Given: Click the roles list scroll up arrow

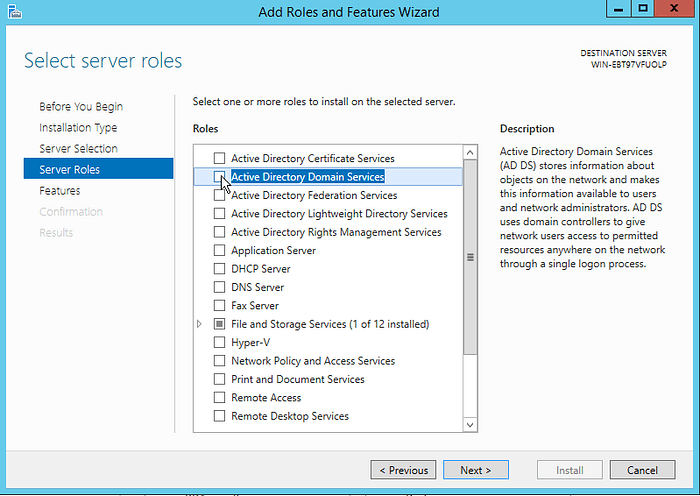Looking at the screenshot, I should click(x=471, y=152).
